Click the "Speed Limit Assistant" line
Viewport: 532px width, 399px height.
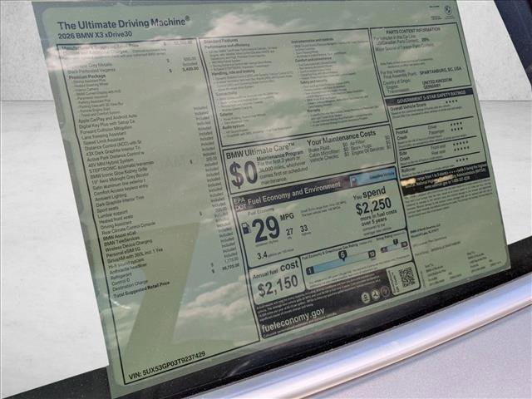coord(104,140)
